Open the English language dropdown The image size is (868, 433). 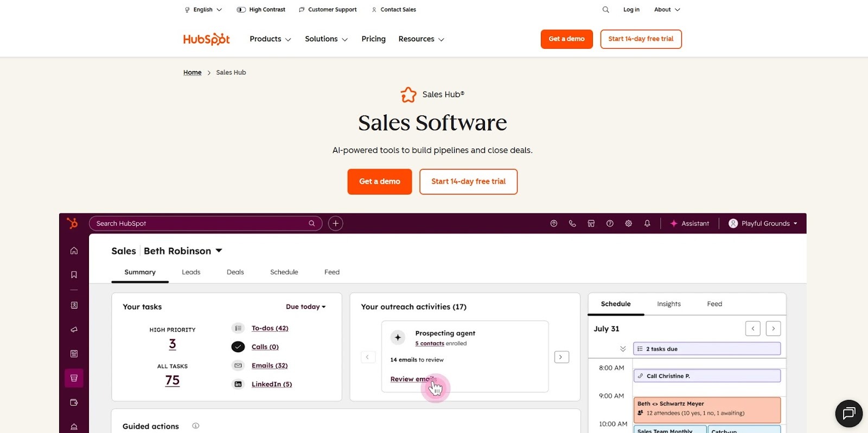(203, 10)
